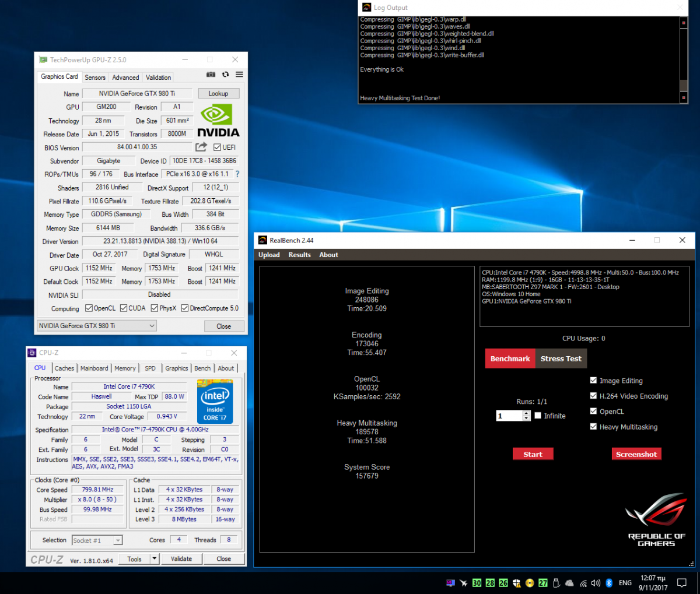This screenshot has width=700, height=594.
Task: Click the BIOS Version value 84.00.41.00.35
Action: click(136, 147)
